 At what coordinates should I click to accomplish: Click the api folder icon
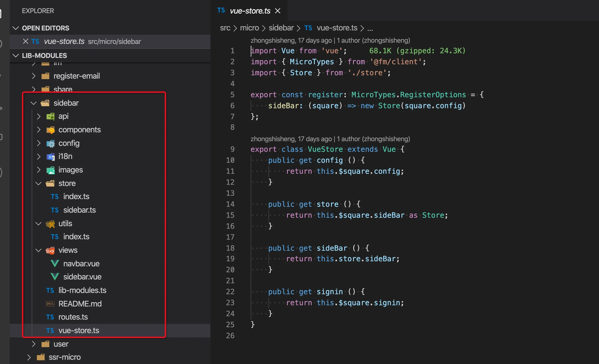51,116
